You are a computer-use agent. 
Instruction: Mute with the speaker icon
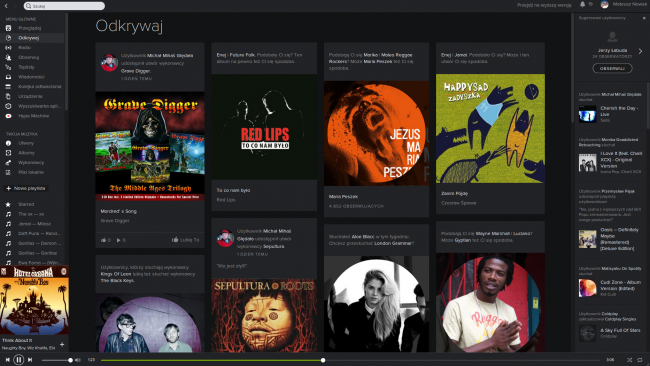(78, 360)
